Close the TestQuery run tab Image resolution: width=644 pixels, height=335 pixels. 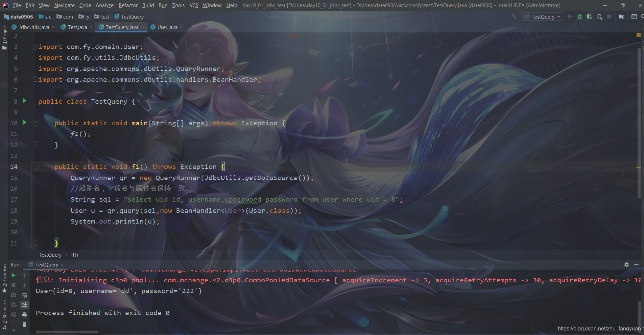pyautogui.click(x=62, y=265)
